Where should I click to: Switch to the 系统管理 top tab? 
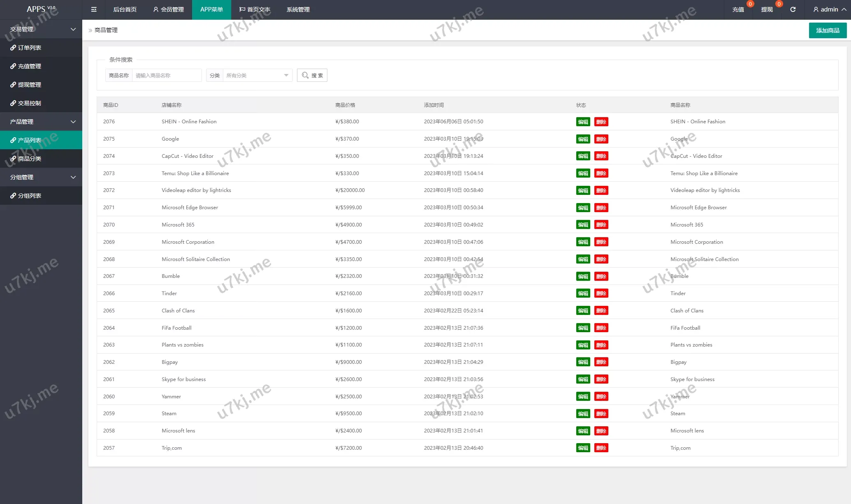(x=298, y=9)
